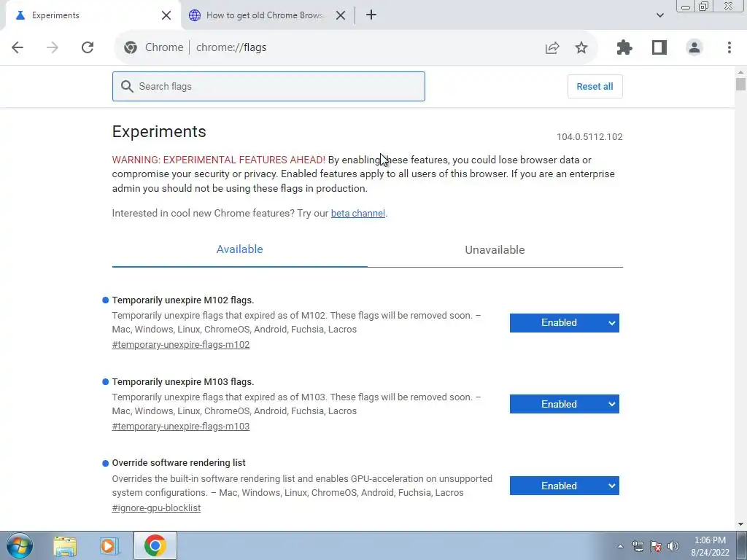Expand Enabled dropdown for Override software rendering
Screen dimensions: 747x560
coord(565,486)
